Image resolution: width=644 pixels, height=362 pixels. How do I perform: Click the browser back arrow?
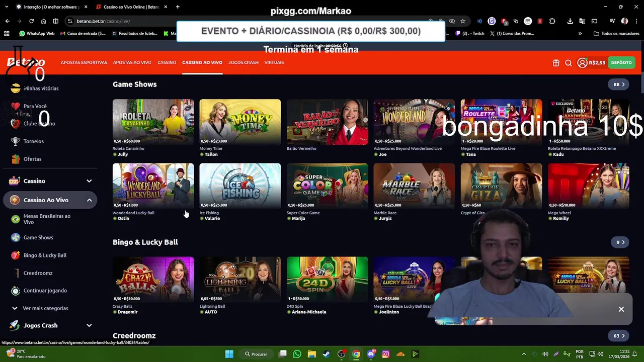click(7, 21)
